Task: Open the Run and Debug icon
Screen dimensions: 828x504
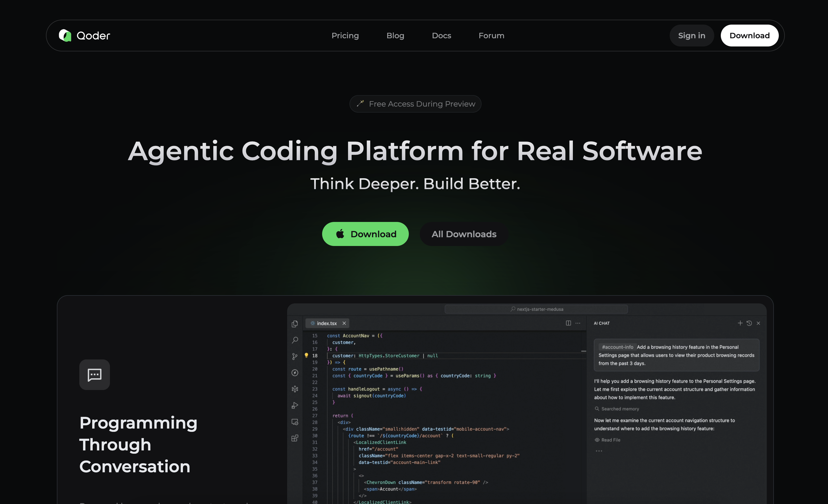Action: 295,406
